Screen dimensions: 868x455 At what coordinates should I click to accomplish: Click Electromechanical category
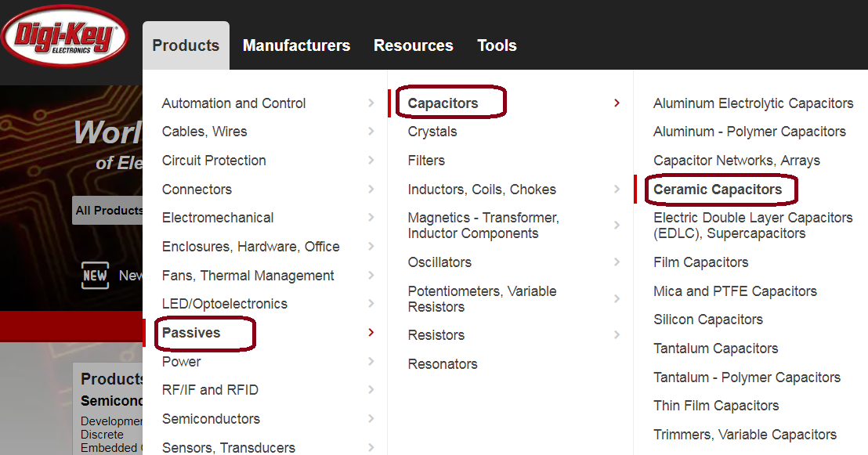(218, 218)
